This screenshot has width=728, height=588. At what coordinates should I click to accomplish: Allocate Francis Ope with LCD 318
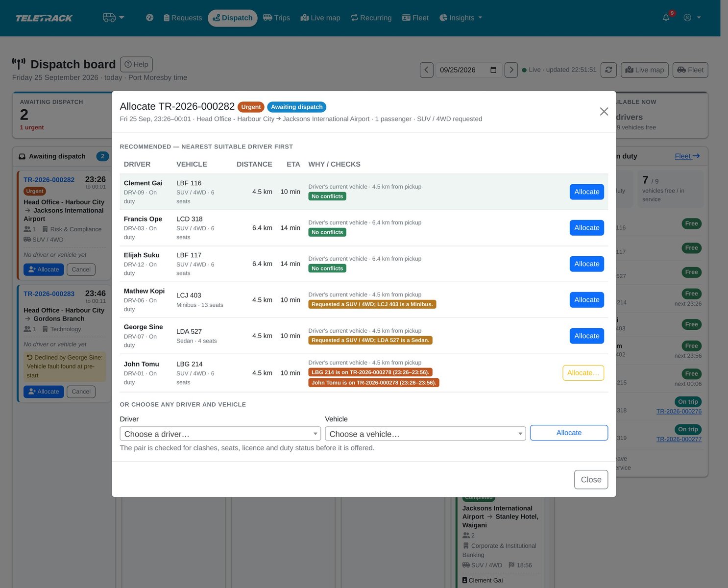pos(586,228)
